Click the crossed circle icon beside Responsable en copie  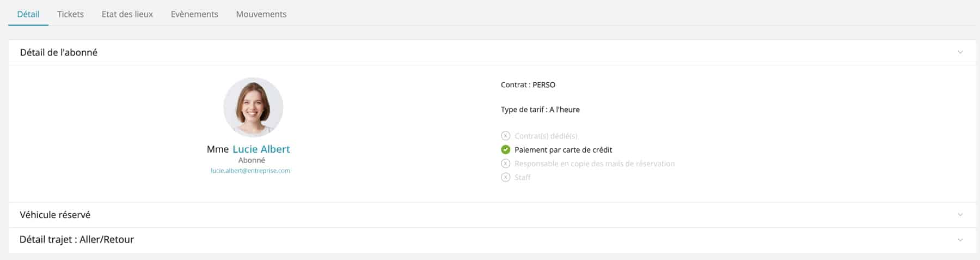[x=505, y=164]
